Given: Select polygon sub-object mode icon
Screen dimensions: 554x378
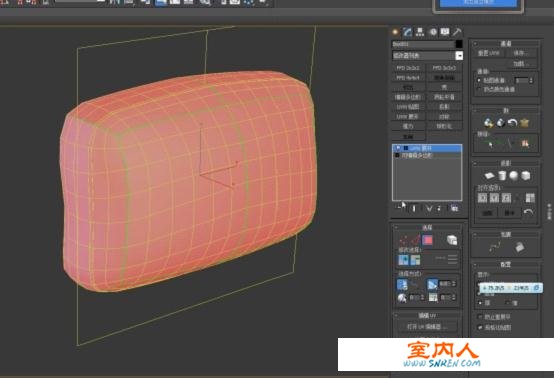Looking at the screenshot, I should [428, 240].
